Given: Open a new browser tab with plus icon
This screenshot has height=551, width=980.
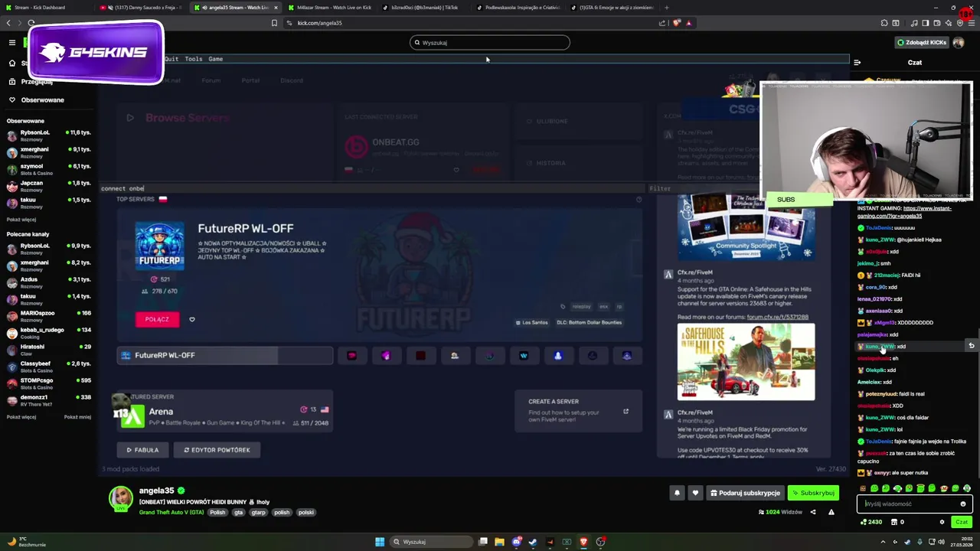Looking at the screenshot, I should [x=667, y=8].
